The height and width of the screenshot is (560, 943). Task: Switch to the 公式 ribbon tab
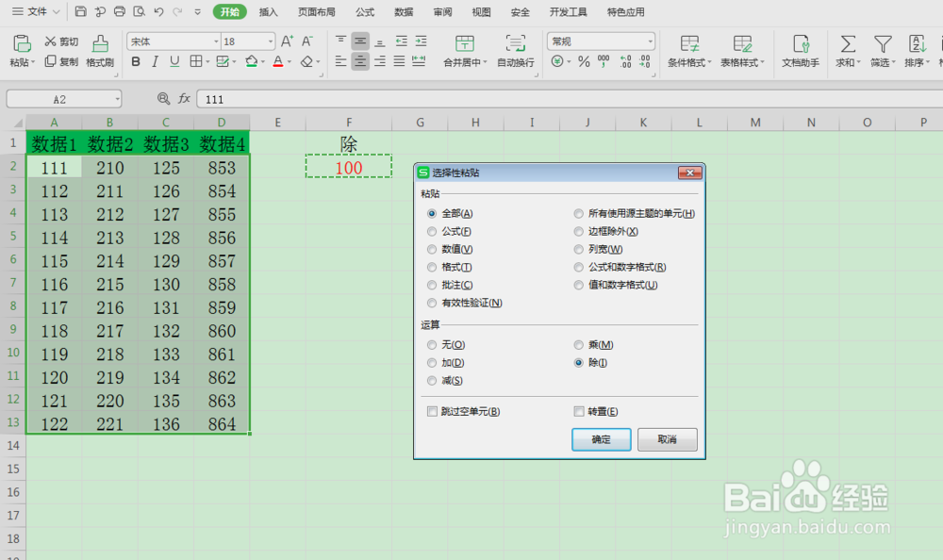365,12
